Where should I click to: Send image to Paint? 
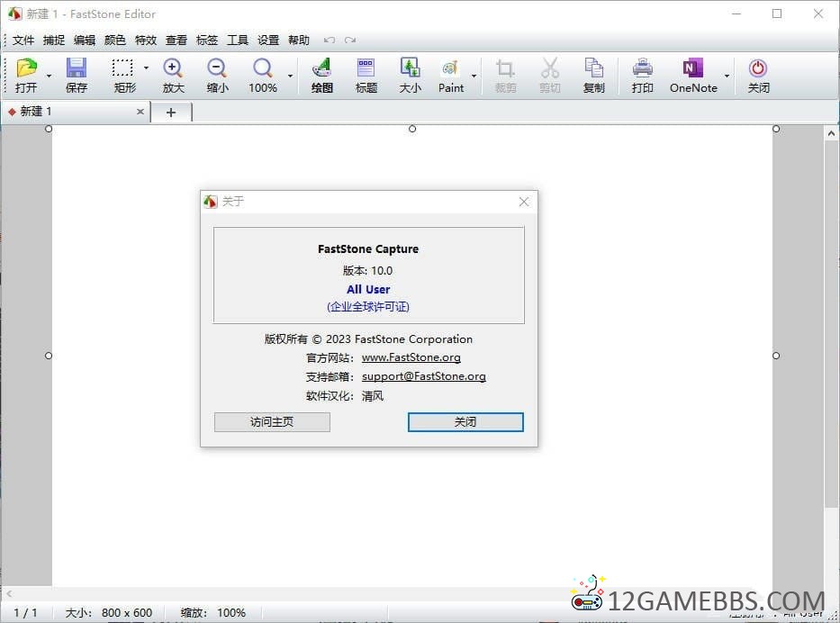point(450,68)
